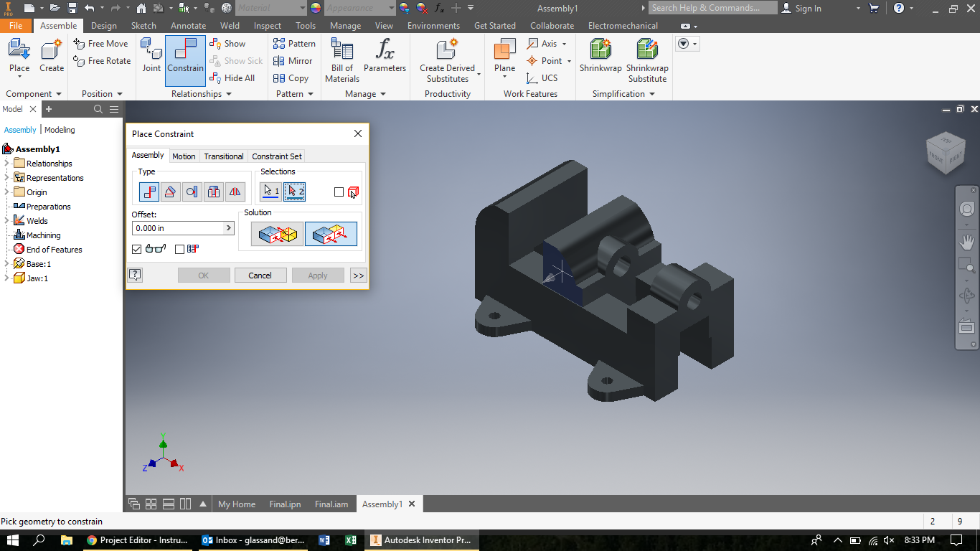Switch to Final.iam document tab
Image resolution: width=980 pixels, height=551 pixels.
pyautogui.click(x=331, y=504)
